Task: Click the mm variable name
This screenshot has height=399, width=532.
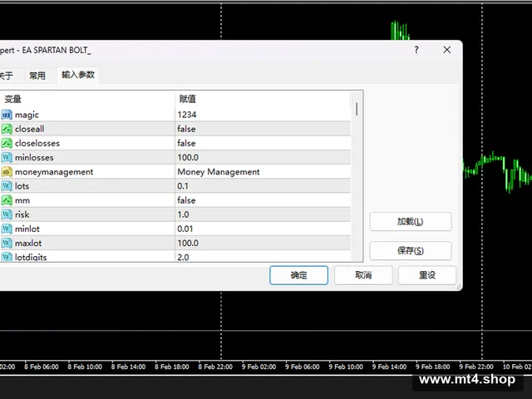Action: click(22, 200)
